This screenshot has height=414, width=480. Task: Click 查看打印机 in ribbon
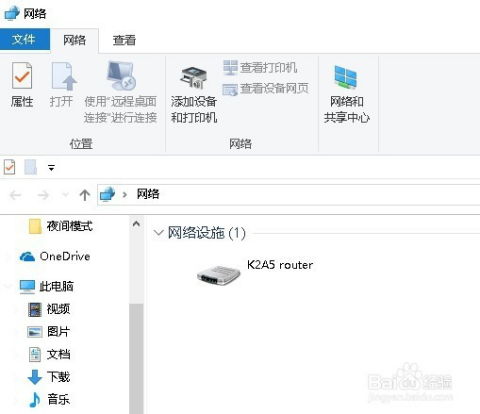click(260, 68)
